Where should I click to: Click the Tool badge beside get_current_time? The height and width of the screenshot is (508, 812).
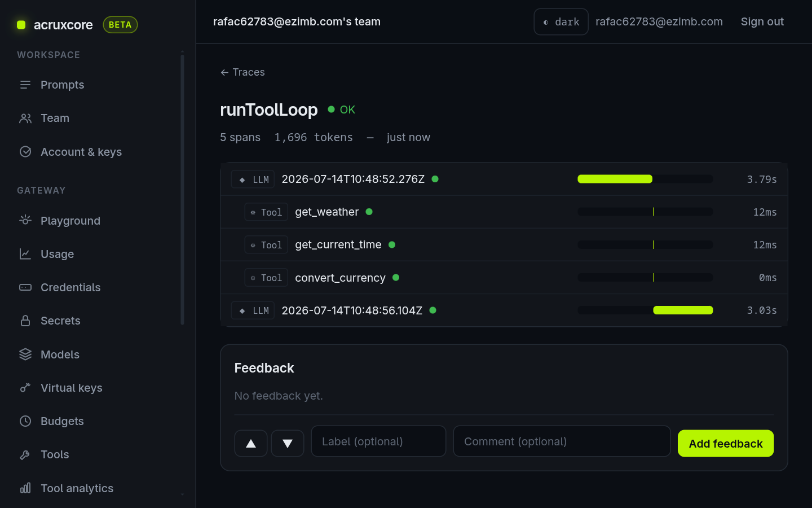pyautogui.click(x=266, y=245)
